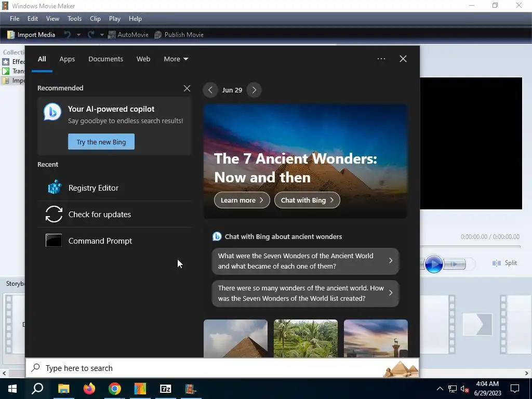This screenshot has width=532, height=399.
Task: Open the Tools menu
Action: 74,19
